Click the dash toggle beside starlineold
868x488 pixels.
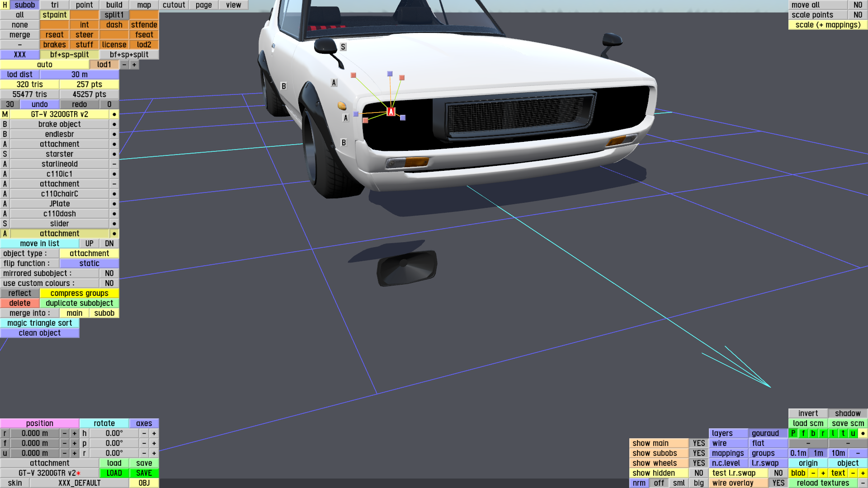(x=114, y=164)
